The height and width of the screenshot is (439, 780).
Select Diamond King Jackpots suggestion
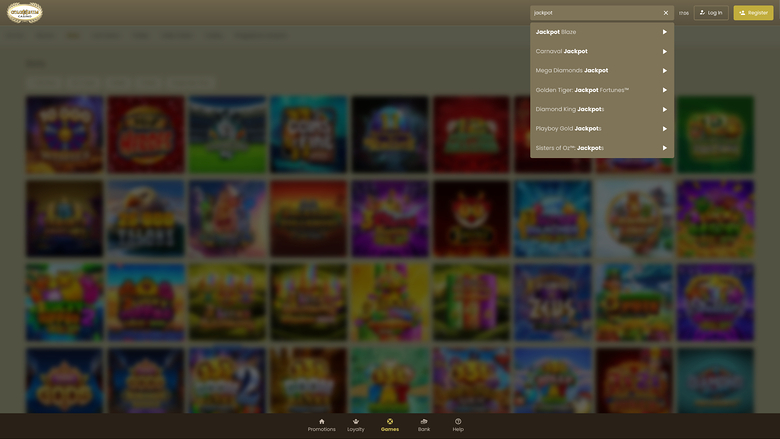click(570, 109)
